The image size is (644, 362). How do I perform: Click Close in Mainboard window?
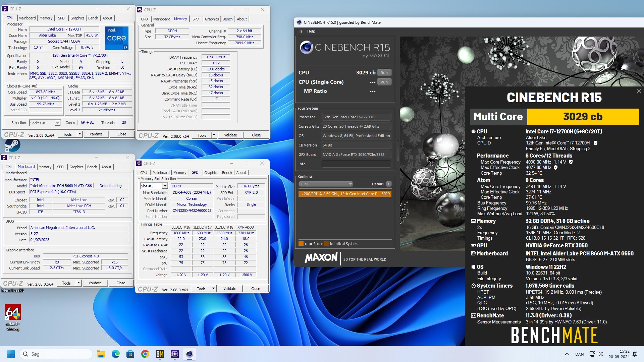tap(121, 283)
